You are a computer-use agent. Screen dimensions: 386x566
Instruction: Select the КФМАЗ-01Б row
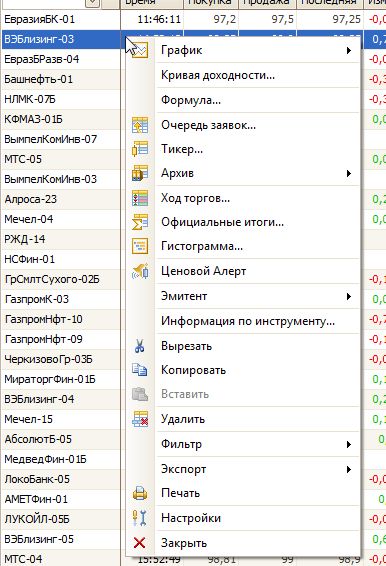click(61, 119)
